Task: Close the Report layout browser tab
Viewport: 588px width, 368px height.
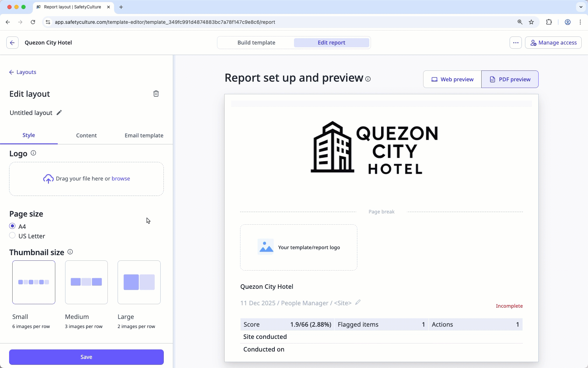Action: 108,7
